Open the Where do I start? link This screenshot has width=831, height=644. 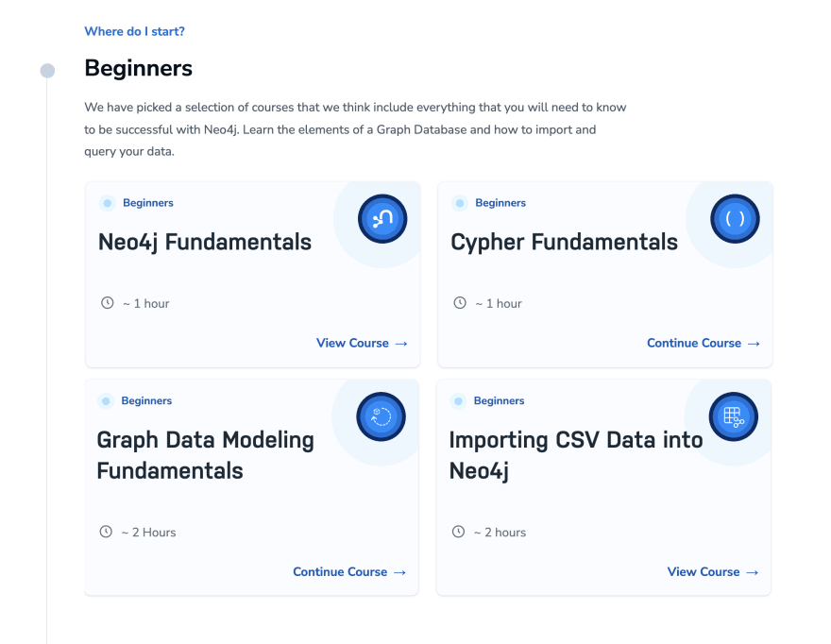(x=135, y=31)
